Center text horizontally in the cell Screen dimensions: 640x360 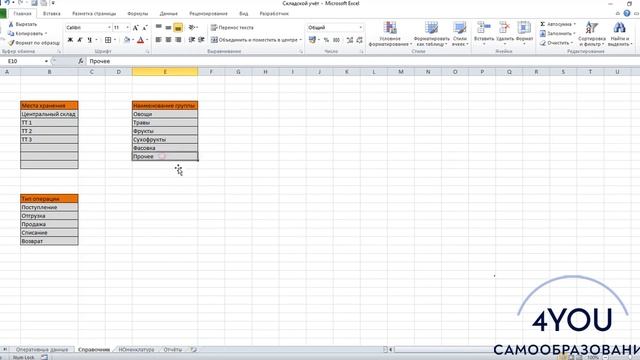pyautogui.click(x=168, y=40)
